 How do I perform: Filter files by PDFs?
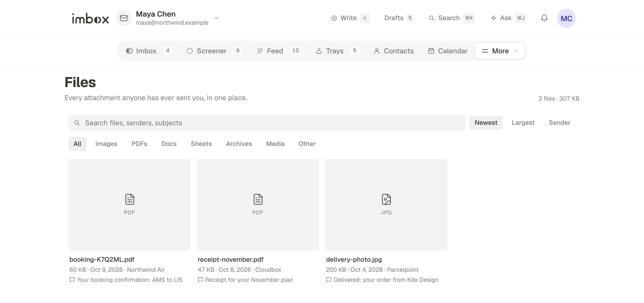coord(139,144)
